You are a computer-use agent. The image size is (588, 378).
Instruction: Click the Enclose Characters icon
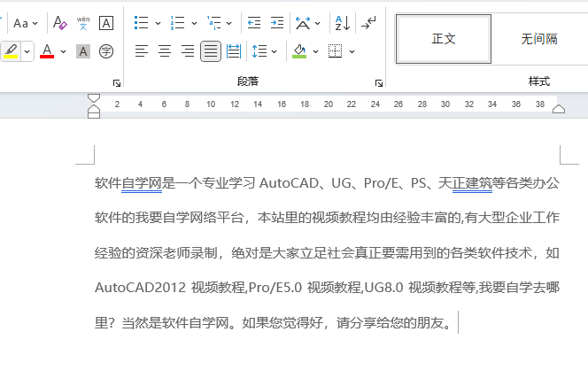(x=106, y=51)
